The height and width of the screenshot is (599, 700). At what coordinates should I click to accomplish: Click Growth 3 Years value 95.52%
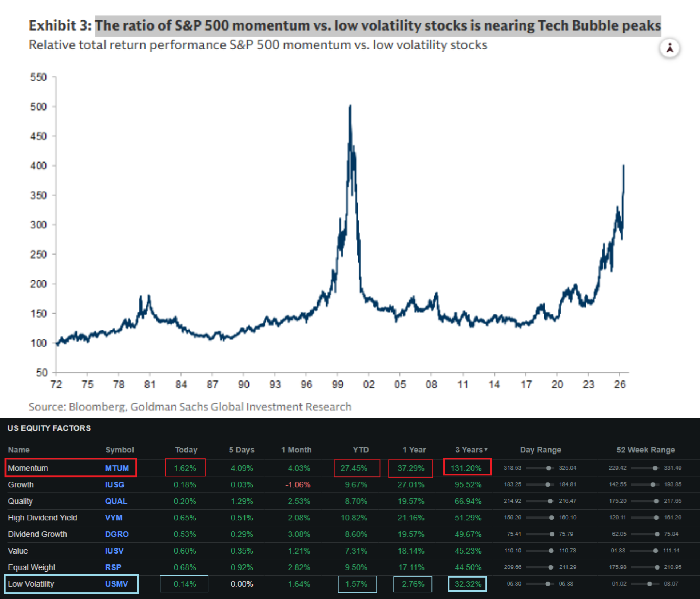pos(468,484)
